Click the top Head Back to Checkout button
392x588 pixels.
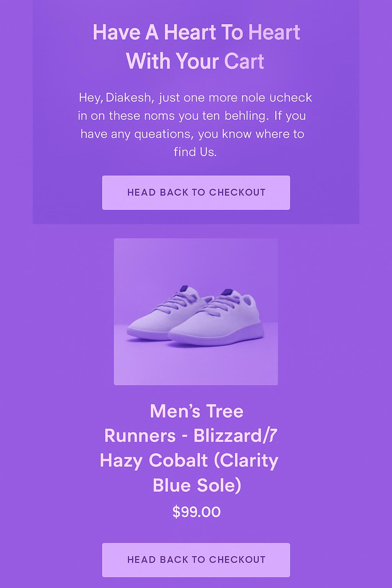coord(196,193)
